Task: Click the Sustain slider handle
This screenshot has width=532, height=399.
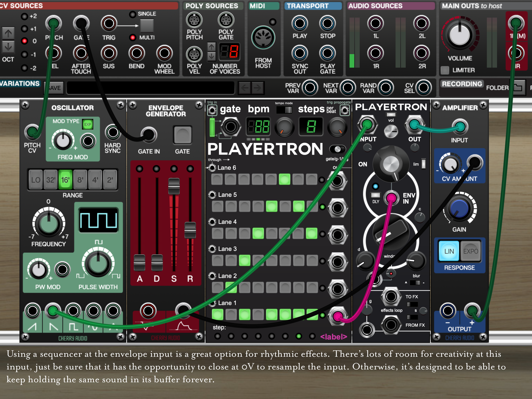Action: pos(174,186)
